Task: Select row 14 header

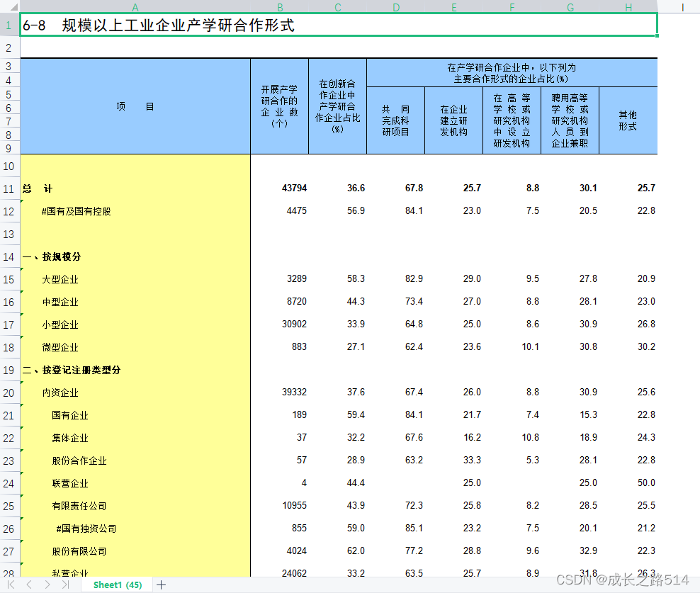Action: (x=10, y=256)
